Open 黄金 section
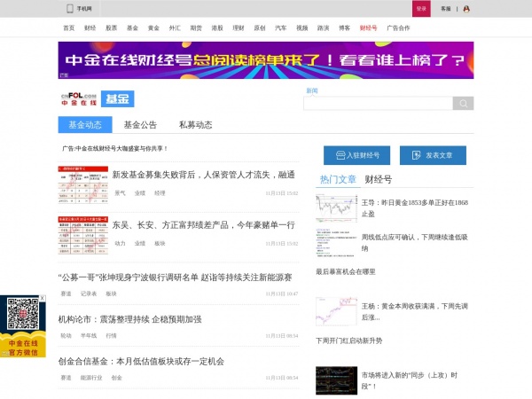532x399 pixels. coord(153,28)
